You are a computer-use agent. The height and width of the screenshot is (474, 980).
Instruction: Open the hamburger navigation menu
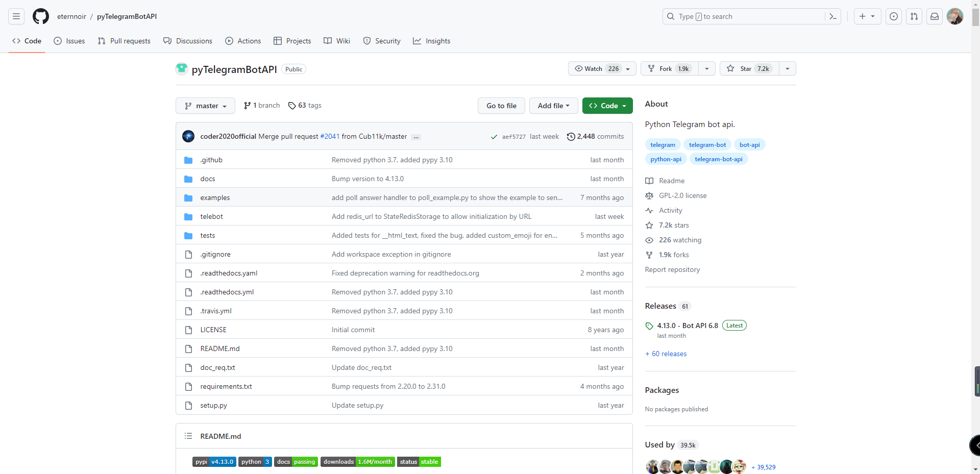[x=16, y=16]
